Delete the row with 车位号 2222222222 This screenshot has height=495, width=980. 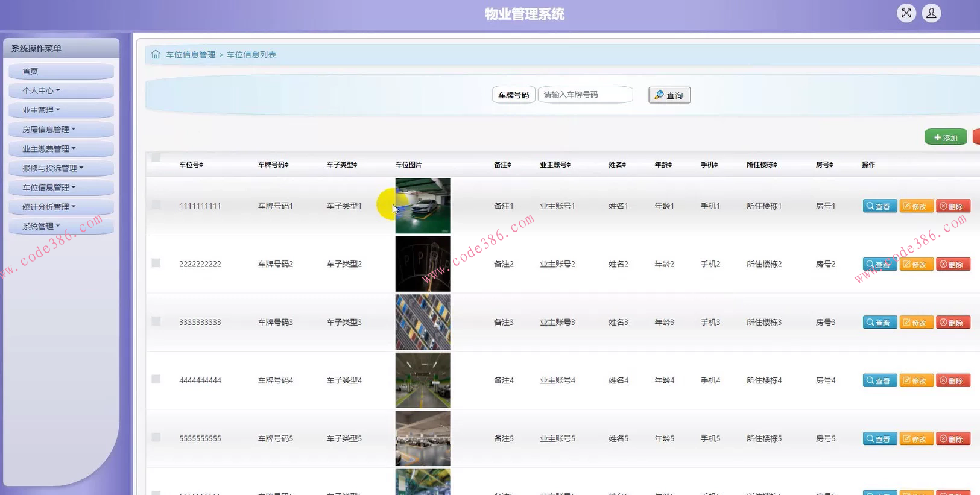point(953,264)
